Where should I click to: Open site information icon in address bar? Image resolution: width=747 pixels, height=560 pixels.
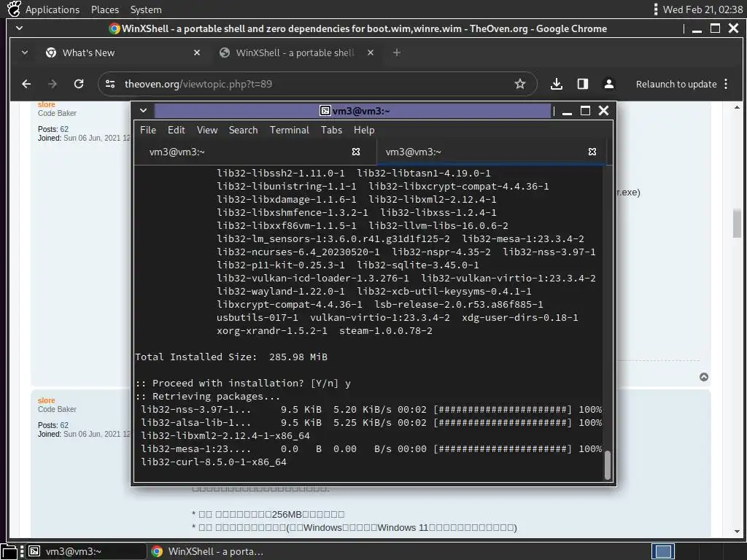click(x=110, y=85)
